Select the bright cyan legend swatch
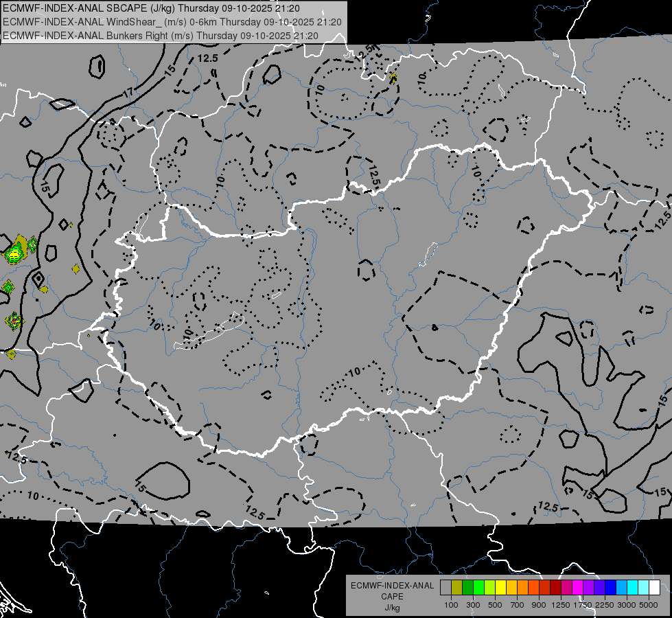This screenshot has height=618, width=672. click(632, 587)
